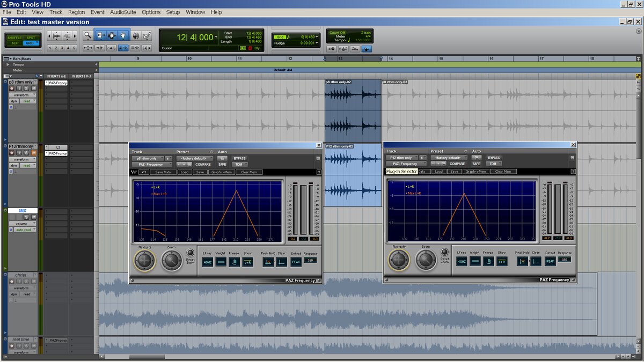Select the Selector waveform tool

112,35
